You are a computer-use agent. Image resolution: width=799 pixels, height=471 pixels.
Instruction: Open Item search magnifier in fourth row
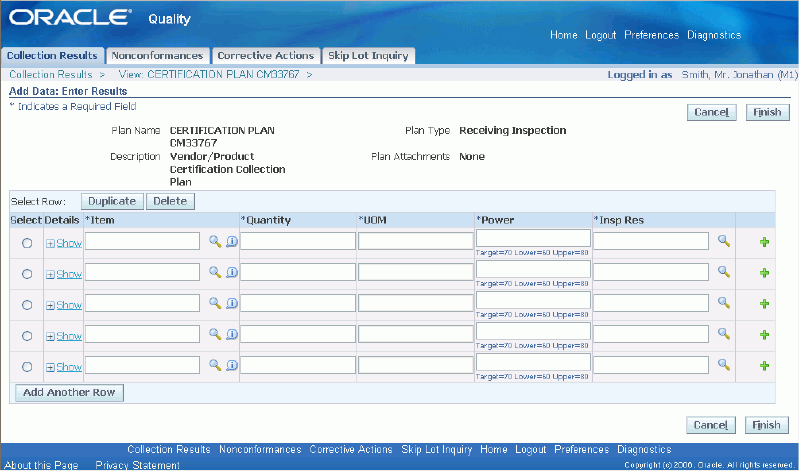(x=215, y=335)
